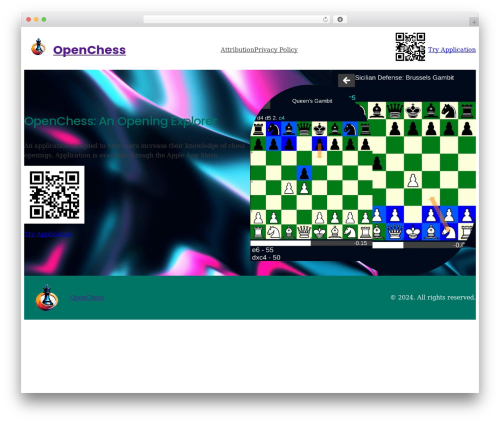Click the footer OpenChess logo icon
The width and height of the screenshot is (500, 423).
(47, 297)
